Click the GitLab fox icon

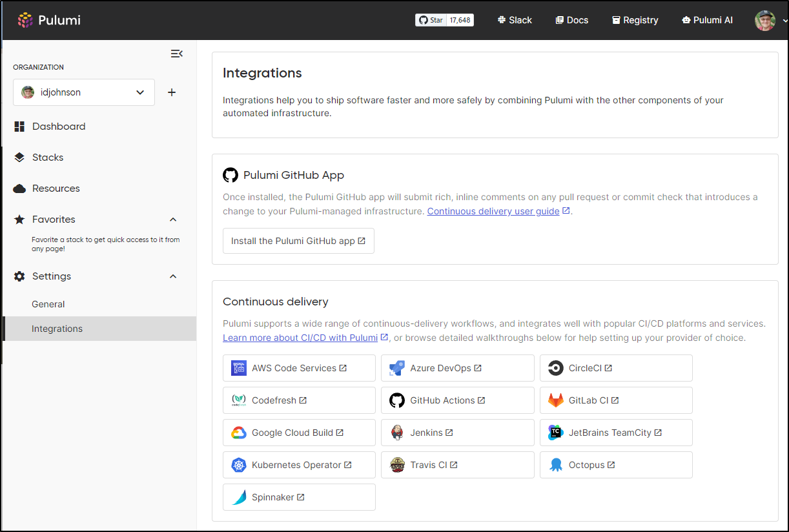point(556,400)
